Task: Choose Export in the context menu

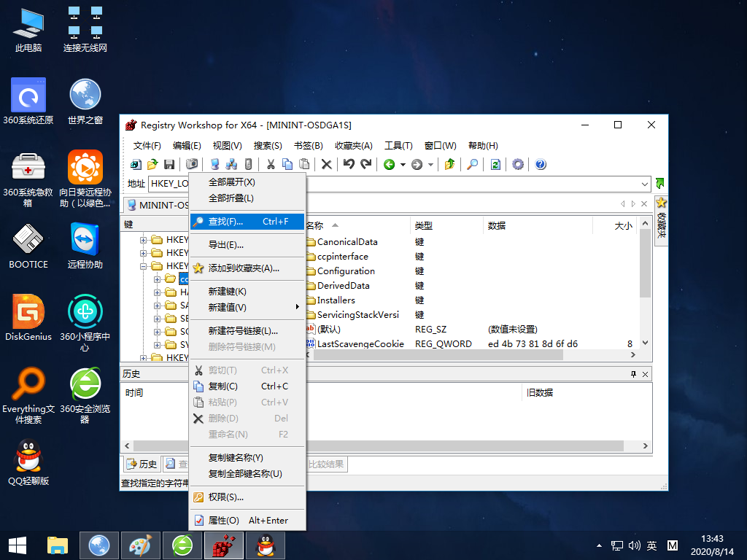Action: pyautogui.click(x=247, y=245)
